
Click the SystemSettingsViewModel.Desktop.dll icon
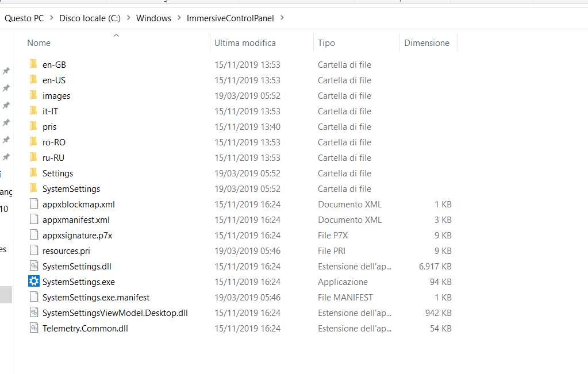coord(34,313)
